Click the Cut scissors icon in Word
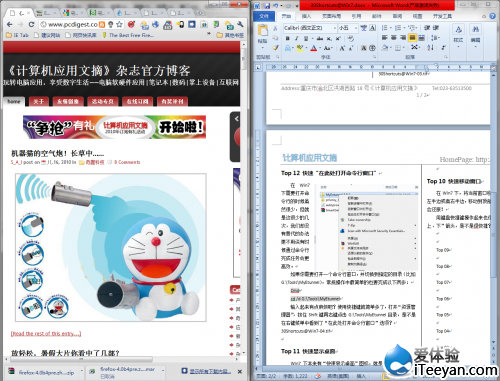 (275, 28)
